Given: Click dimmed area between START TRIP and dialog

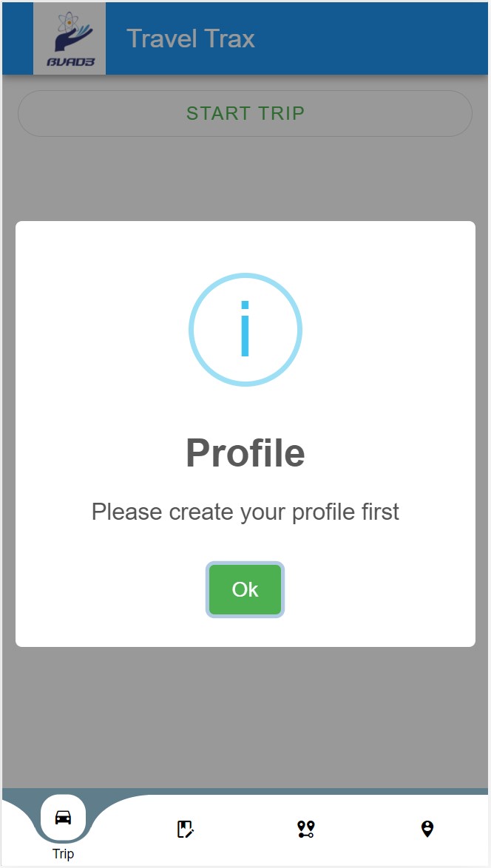Looking at the screenshot, I should point(245,177).
